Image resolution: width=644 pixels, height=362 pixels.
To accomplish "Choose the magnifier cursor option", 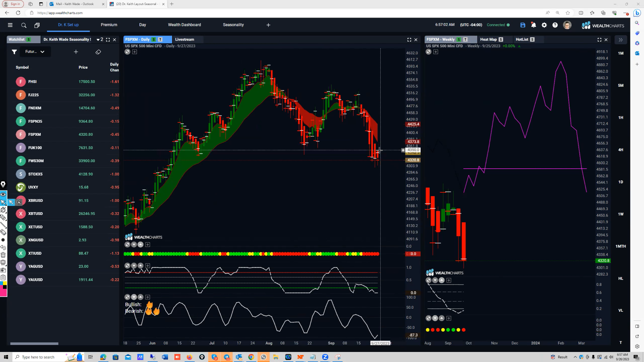I will pyautogui.click(x=19, y=202).
